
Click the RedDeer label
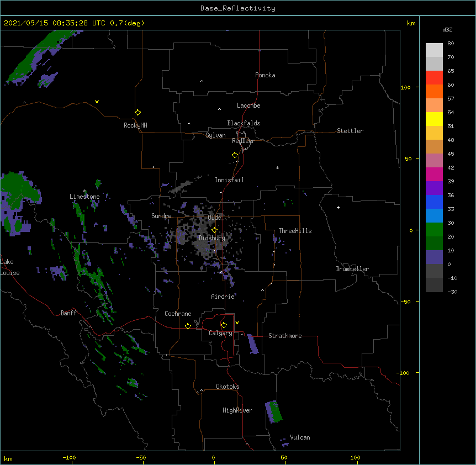pyautogui.click(x=243, y=141)
